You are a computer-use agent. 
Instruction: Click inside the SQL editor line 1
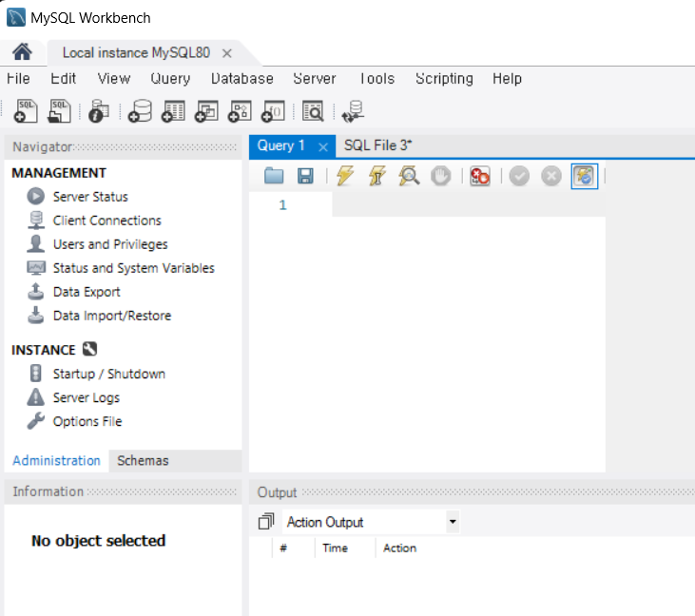pos(468,204)
